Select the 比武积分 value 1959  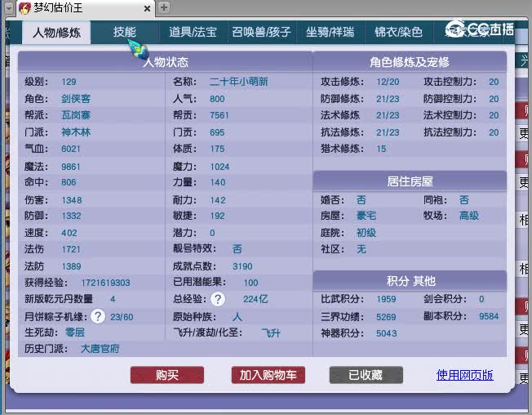(x=386, y=299)
